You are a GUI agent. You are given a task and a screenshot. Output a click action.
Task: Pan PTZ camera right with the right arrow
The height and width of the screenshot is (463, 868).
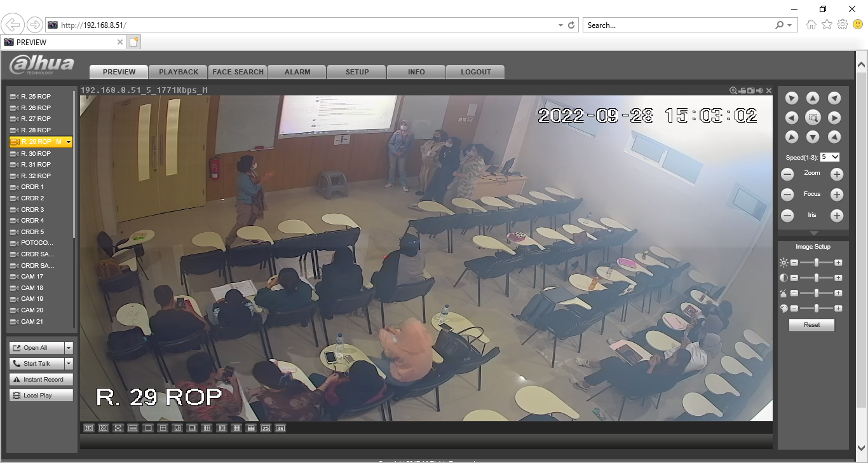pyautogui.click(x=834, y=118)
